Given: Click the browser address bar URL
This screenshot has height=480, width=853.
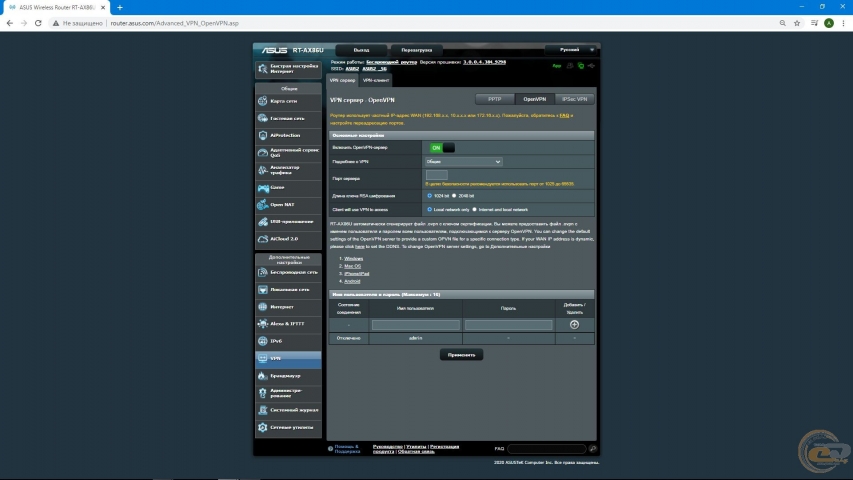Looking at the screenshot, I should pos(174,23).
